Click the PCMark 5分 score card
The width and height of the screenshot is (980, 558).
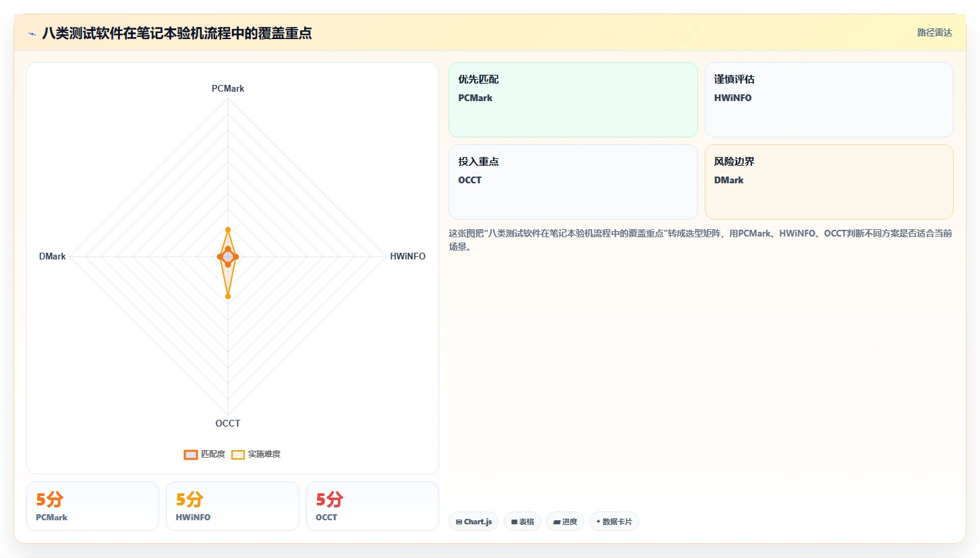[92, 506]
